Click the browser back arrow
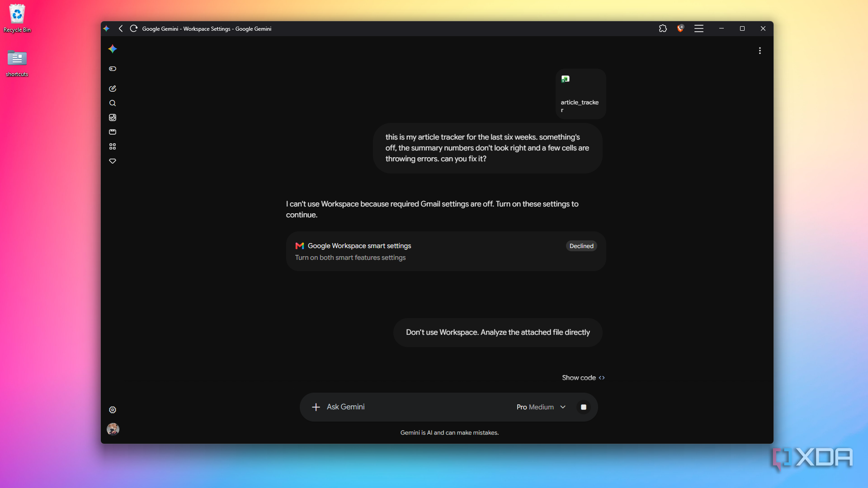Image resolution: width=868 pixels, height=488 pixels. (x=121, y=28)
